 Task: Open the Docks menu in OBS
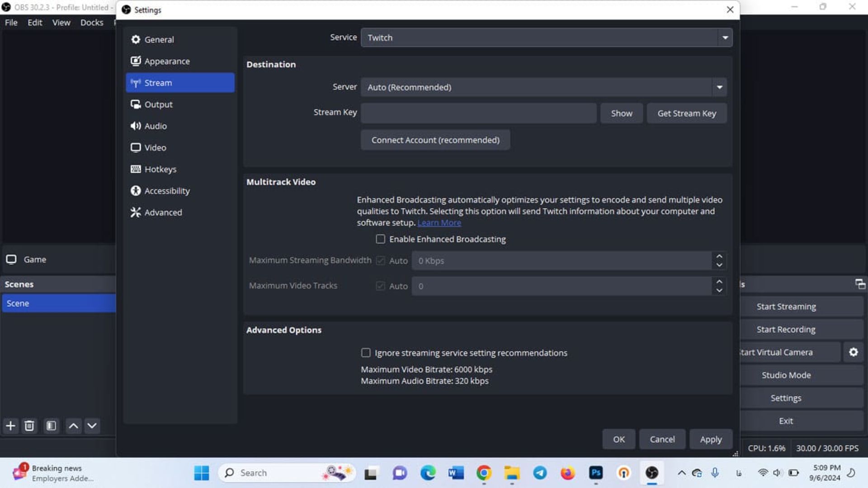pos(92,22)
